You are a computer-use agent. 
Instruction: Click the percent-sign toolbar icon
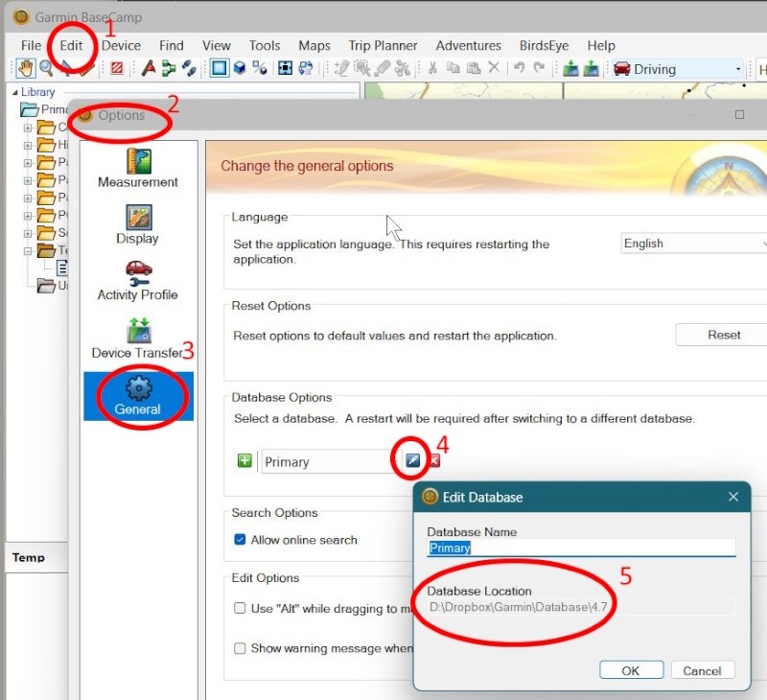pyautogui.click(x=260, y=68)
